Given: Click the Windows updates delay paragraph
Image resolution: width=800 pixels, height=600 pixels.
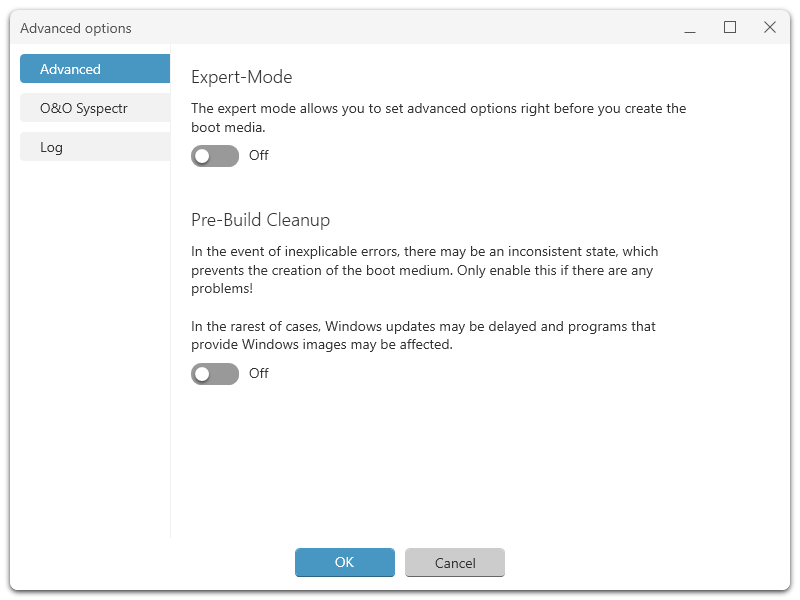Looking at the screenshot, I should click(422, 335).
